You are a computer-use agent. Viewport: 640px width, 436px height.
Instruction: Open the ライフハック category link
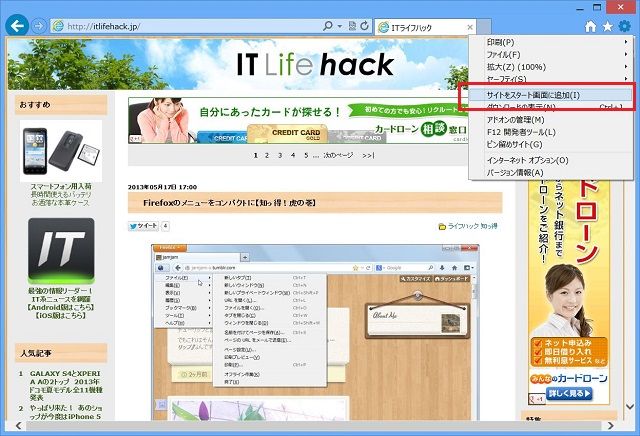click(463, 226)
